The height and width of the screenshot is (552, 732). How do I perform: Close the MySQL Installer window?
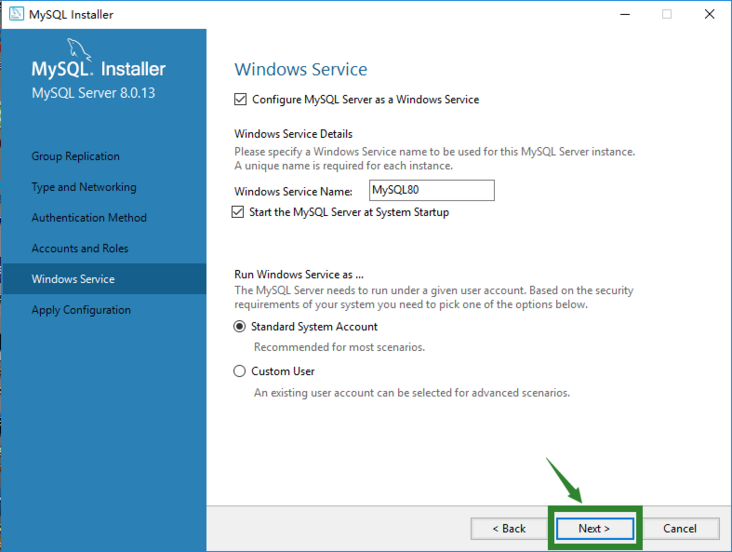click(710, 14)
